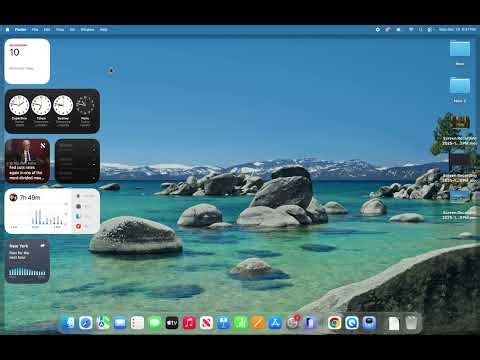
Task: Launch Numbers from the Dock
Action: pyautogui.click(x=241, y=323)
